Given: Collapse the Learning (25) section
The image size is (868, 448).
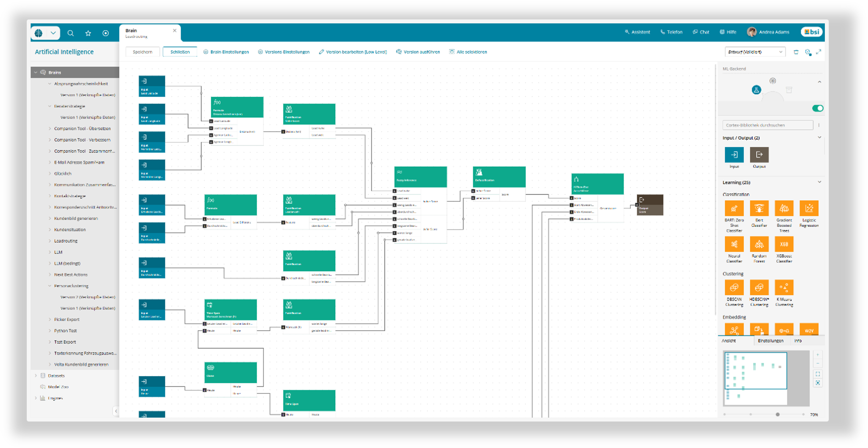Looking at the screenshot, I should coord(819,182).
